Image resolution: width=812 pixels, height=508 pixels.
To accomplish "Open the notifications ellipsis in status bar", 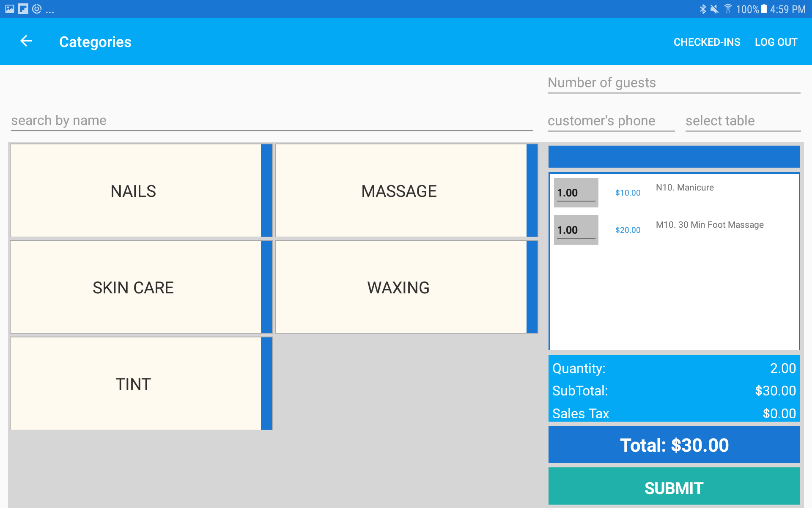I will pos(50,10).
